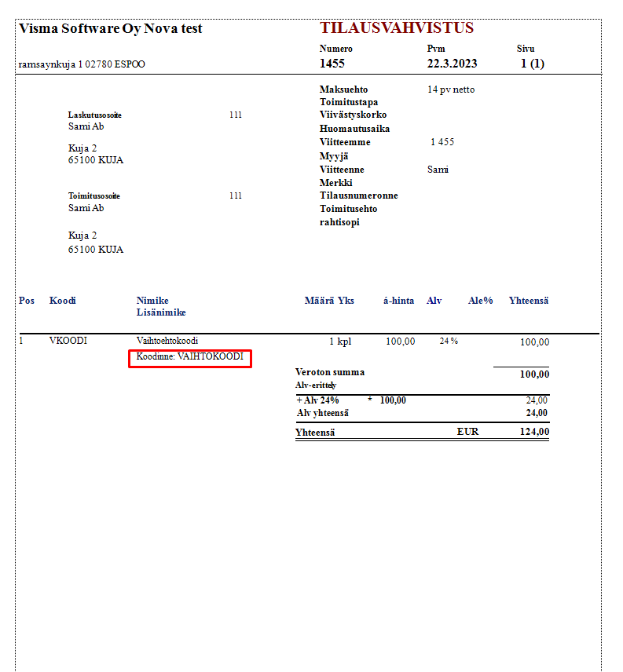
Task: Click unit price 100,00 in row
Action: [400, 341]
